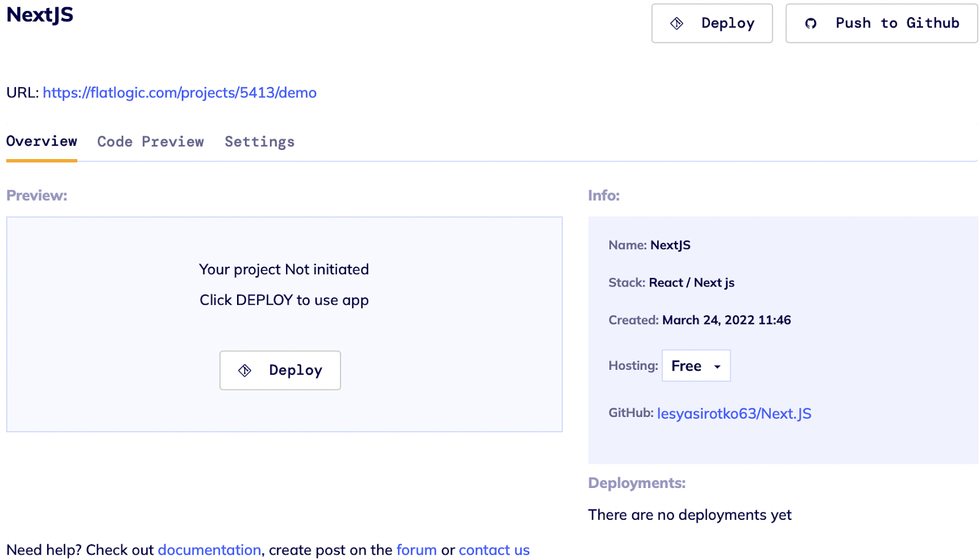Click the contact us link
The image size is (980, 559).
[x=494, y=550]
